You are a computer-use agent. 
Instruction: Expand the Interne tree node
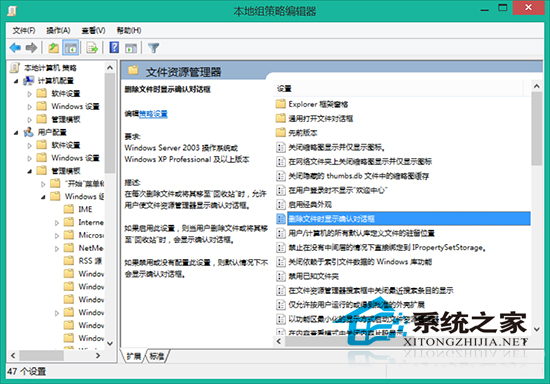coord(57,223)
